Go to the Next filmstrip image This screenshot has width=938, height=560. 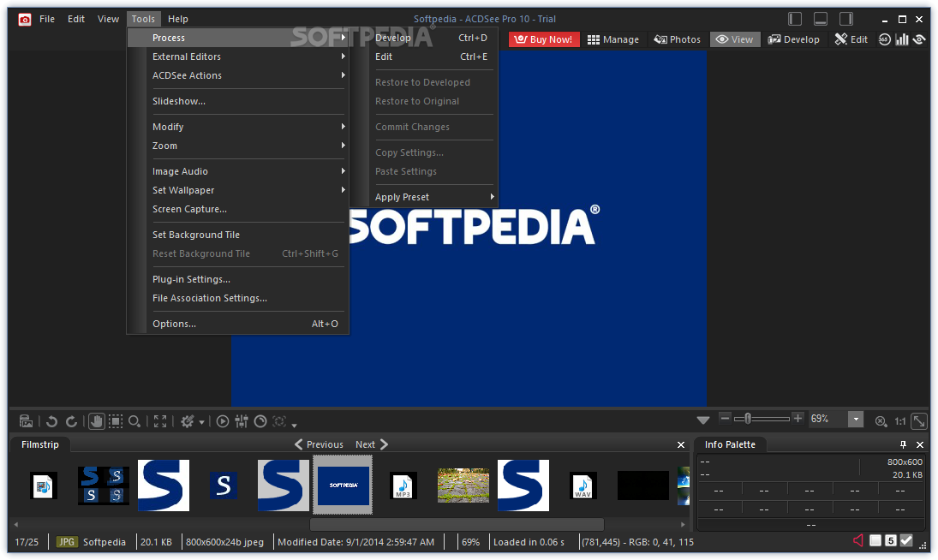click(372, 444)
